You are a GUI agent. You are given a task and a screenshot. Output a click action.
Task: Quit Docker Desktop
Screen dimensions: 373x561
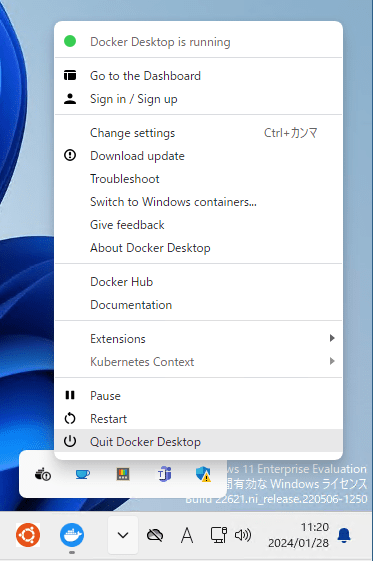click(x=198, y=442)
